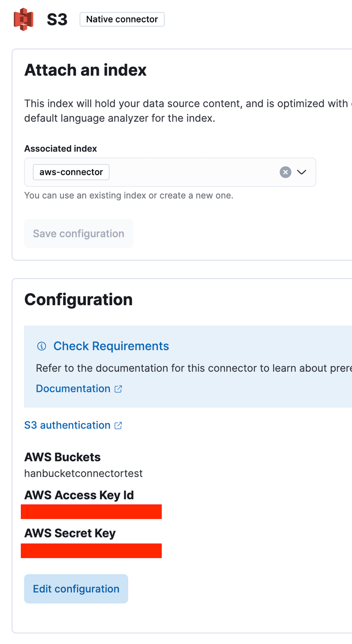Click the external-link icon next to Documentation

(118, 389)
